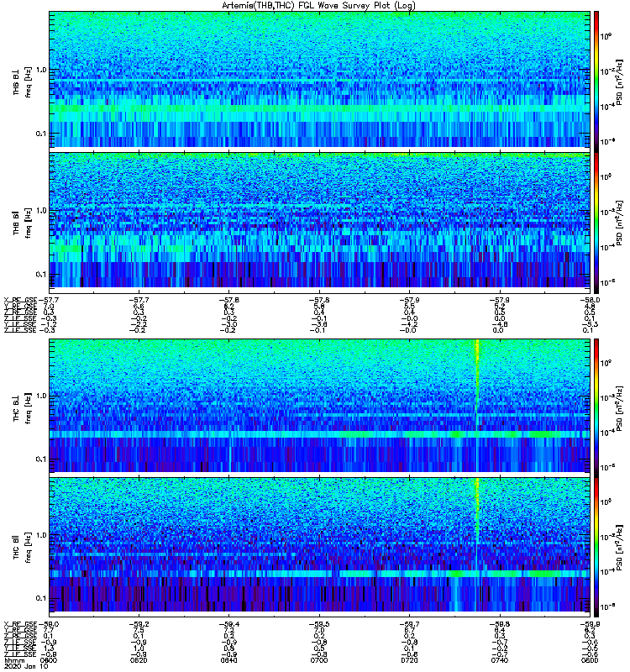
Task: Click the '0.1' frequency tick of THB B∥ panel
Action: click(x=40, y=275)
